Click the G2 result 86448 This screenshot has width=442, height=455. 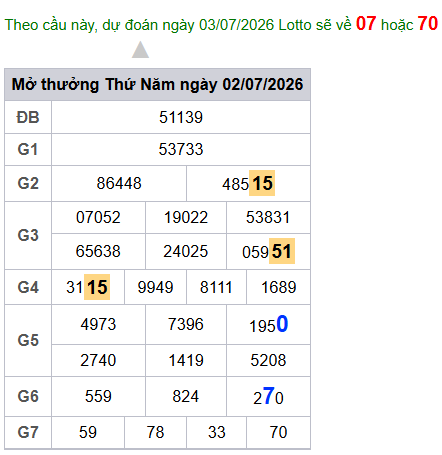pos(119,183)
